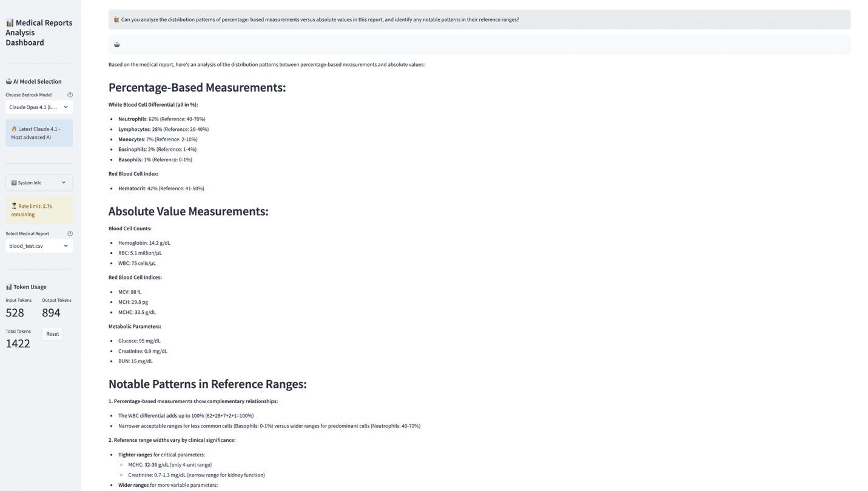Expand the System Info section
This screenshot has height=491, width=868.
pos(39,182)
